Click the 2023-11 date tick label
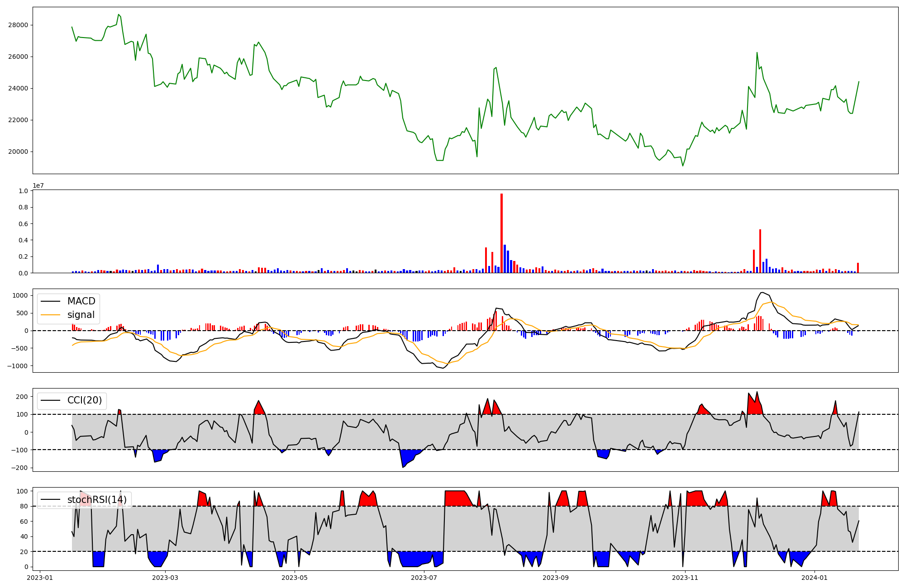The image size is (905, 588). tap(685, 577)
